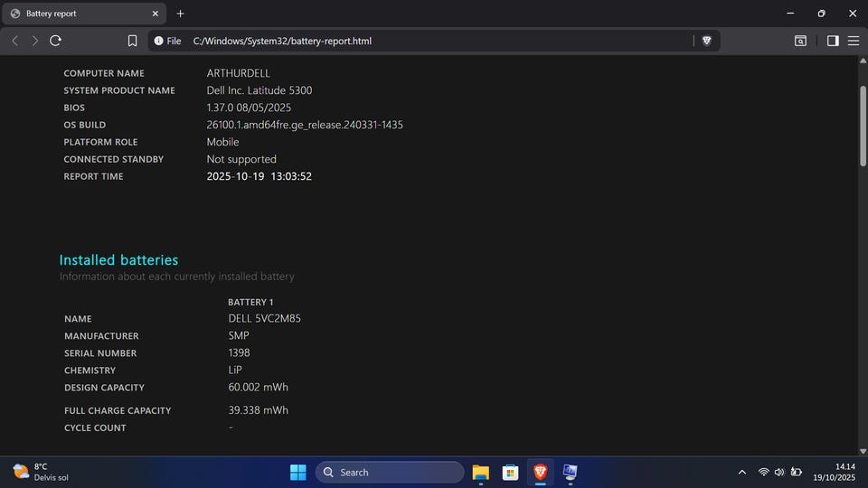The height and width of the screenshot is (488, 868).
Task: Go back to previous page
Action: tap(15, 41)
